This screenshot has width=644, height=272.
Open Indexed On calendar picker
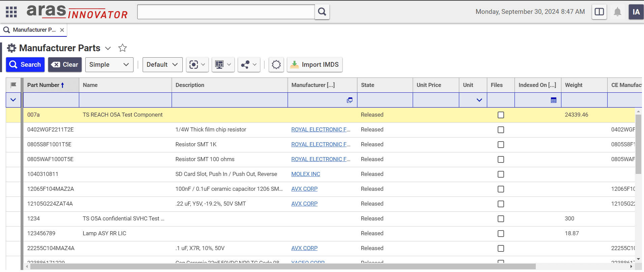click(x=554, y=100)
